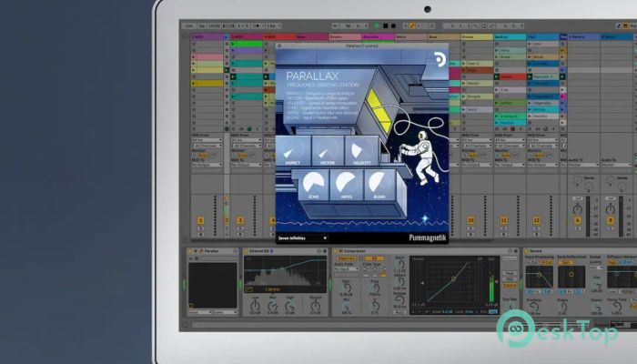The height and width of the screenshot is (364, 637).
Task: Click the white D logo in Parallax
Action: pyautogui.click(x=440, y=60)
